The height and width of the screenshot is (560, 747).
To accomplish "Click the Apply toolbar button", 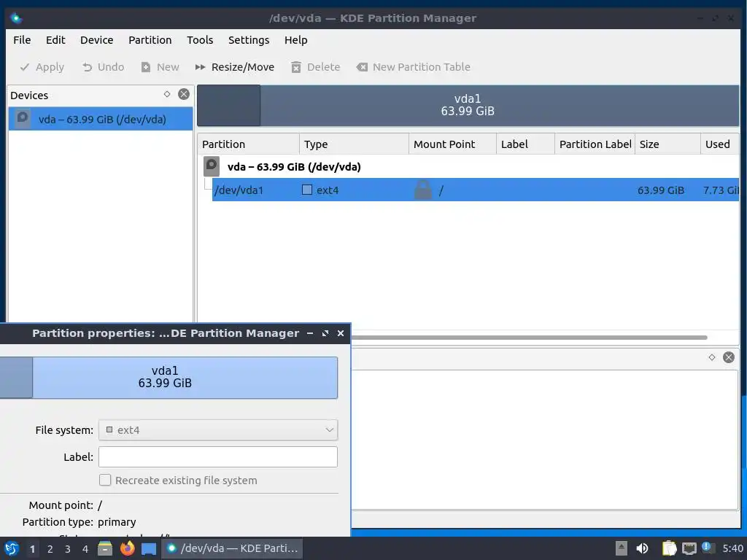I will tap(42, 67).
